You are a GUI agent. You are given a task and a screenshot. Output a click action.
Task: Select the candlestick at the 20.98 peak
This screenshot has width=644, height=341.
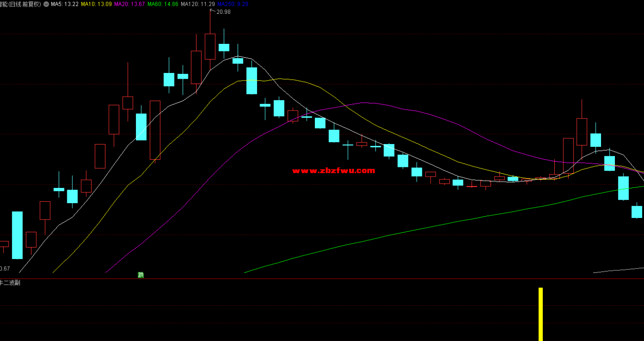[x=210, y=46]
